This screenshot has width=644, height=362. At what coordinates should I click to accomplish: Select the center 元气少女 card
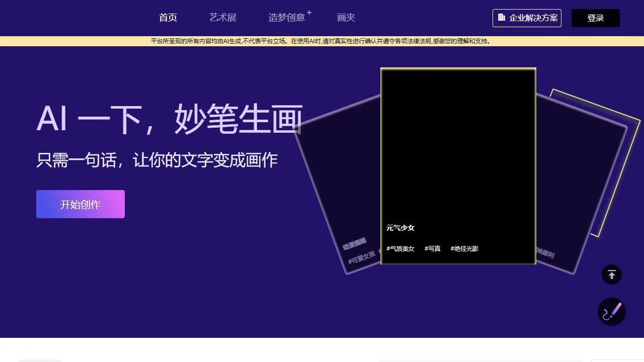pyautogui.click(x=458, y=166)
